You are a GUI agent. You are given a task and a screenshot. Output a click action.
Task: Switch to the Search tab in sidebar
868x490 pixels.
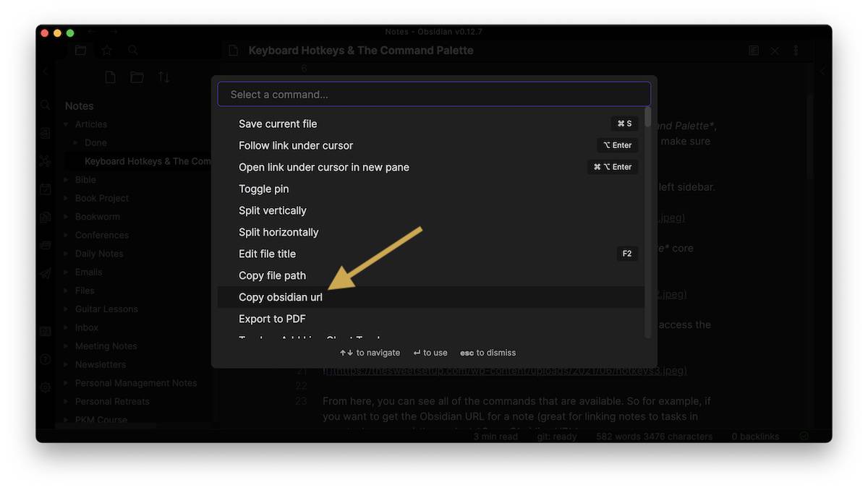click(133, 51)
